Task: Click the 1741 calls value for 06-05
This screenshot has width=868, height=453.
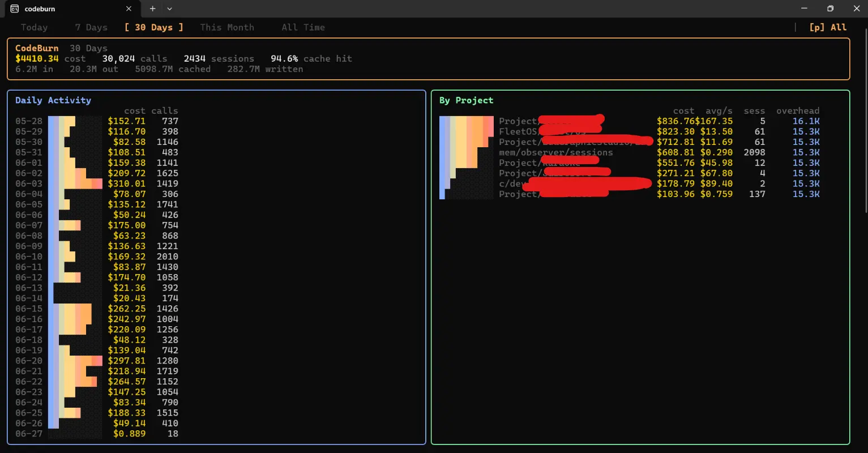Action: coord(168,204)
